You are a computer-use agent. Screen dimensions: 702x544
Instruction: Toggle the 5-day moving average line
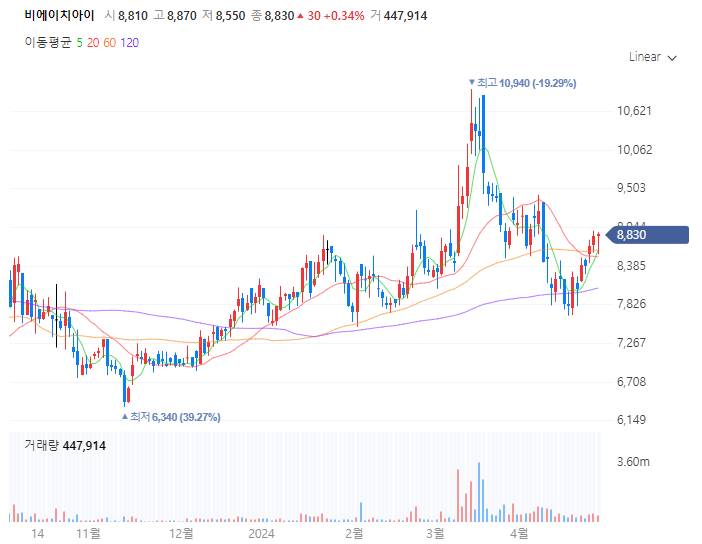[x=79, y=43]
